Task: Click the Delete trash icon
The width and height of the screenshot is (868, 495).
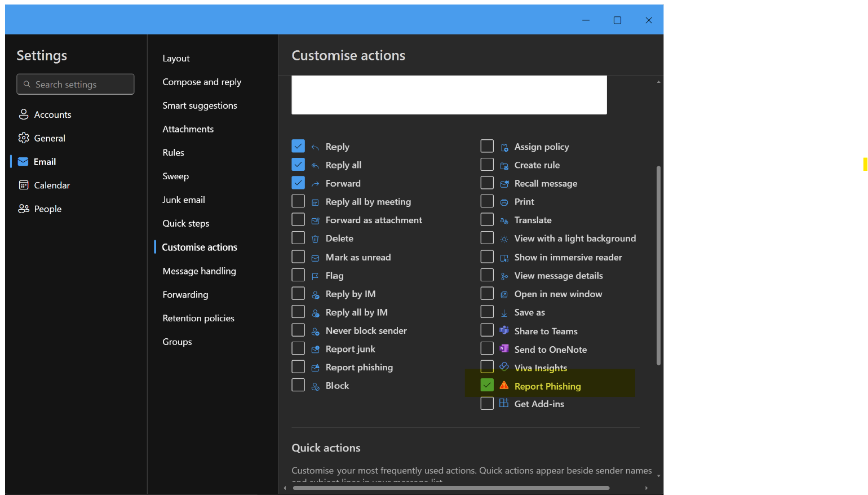Action: [315, 238]
